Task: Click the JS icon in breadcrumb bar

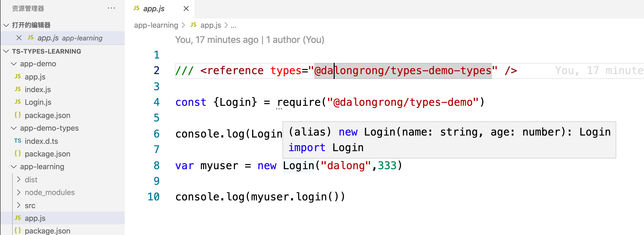Action: coord(193,25)
